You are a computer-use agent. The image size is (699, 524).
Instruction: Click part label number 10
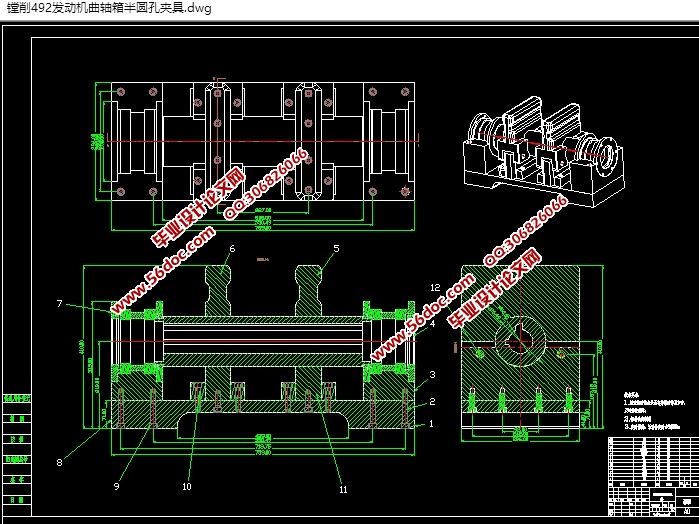tap(187, 487)
